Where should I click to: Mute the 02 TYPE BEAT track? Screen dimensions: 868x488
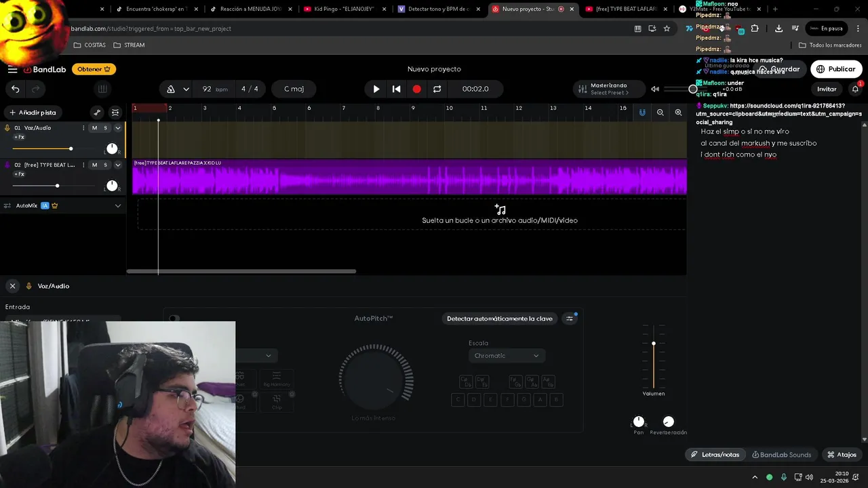point(94,165)
